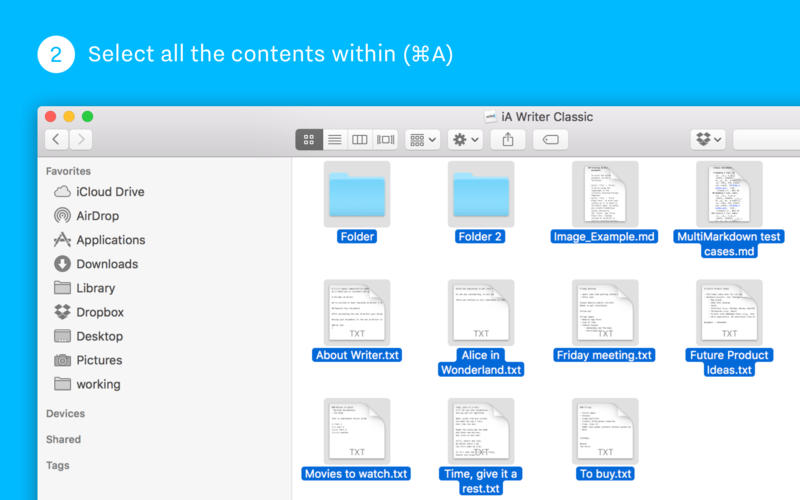Click the Tags sidebar heading
800x500 pixels.
click(x=58, y=465)
